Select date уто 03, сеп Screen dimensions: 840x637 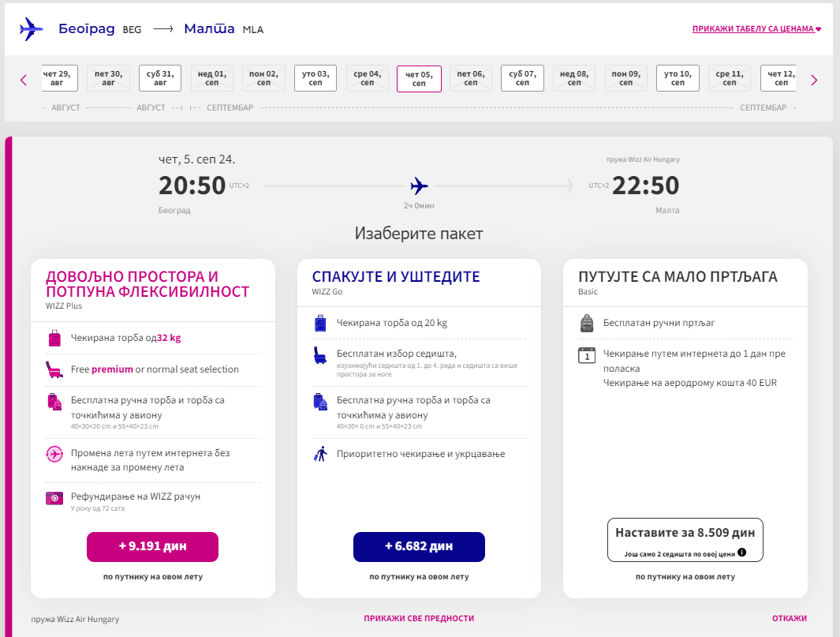[x=315, y=78]
